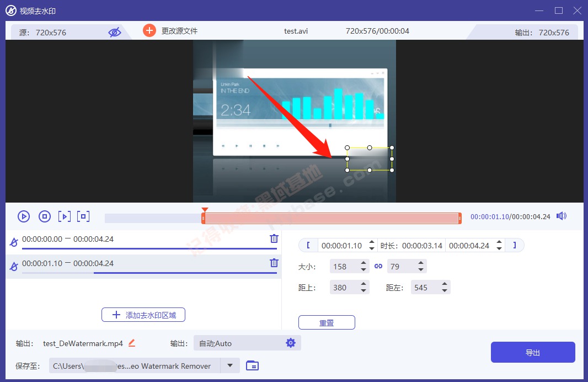588x382 pixels.
Task: Minimize the 视频去水印 window
Action: click(x=539, y=10)
